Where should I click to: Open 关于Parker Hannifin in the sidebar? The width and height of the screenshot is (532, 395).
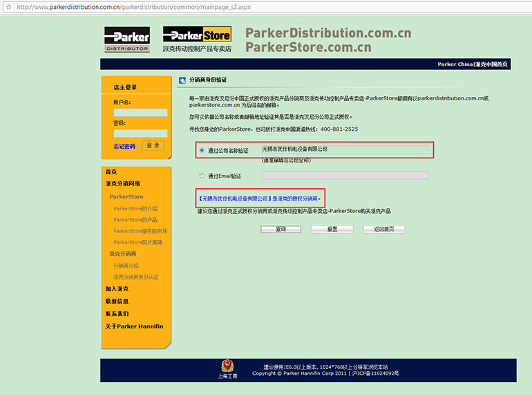coord(134,327)
